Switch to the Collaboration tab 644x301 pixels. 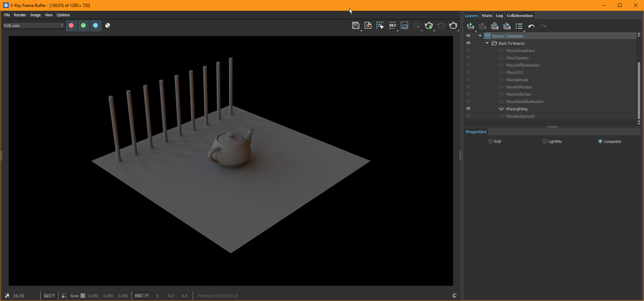tap(519, 16)
